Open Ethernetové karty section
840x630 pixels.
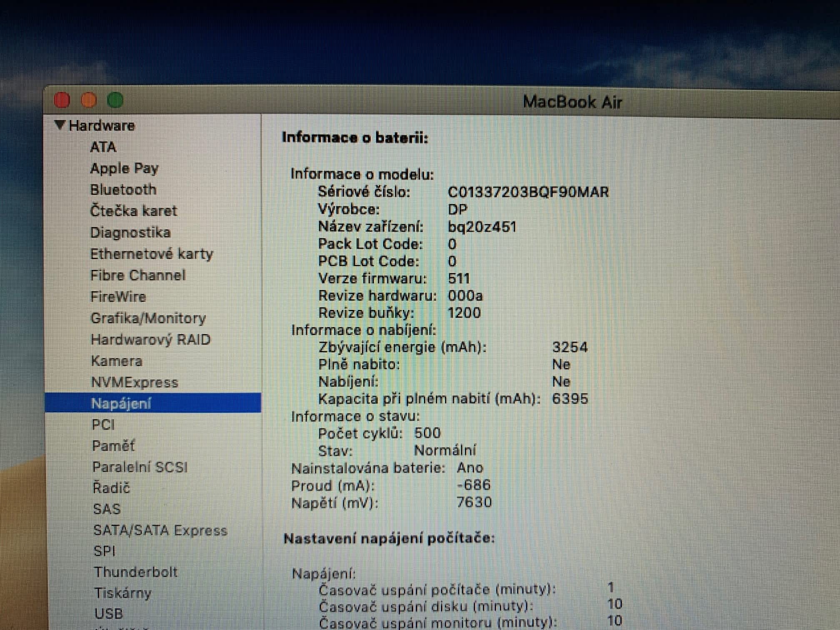pyautogui.click(x=152, y=254)
